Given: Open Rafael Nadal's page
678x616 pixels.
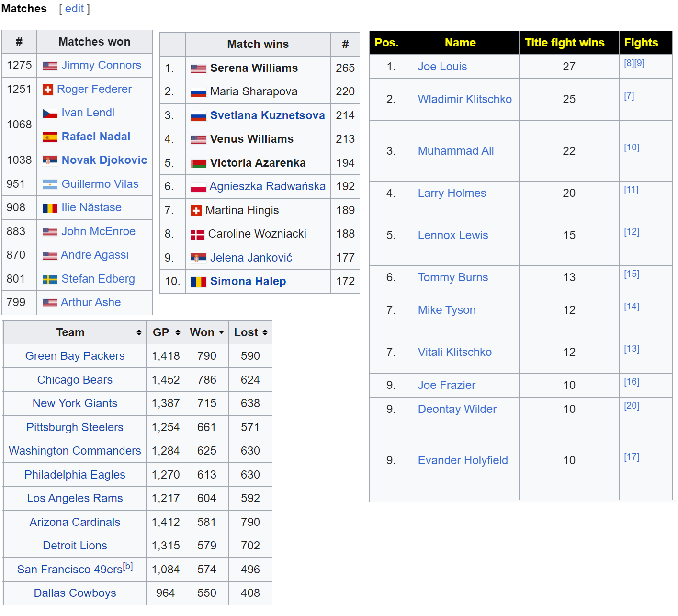Looking at the screenshot, I should [96, 137].
